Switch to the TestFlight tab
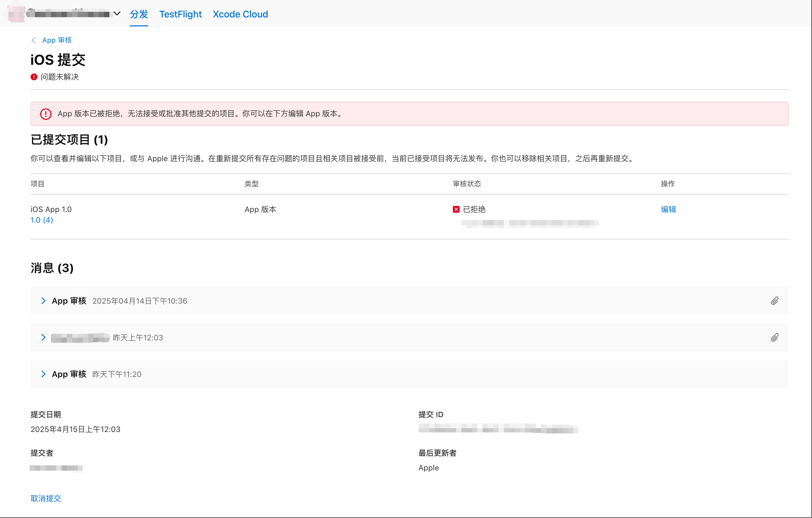The height and width of the screenshot is (518, 812). point(180,14)
